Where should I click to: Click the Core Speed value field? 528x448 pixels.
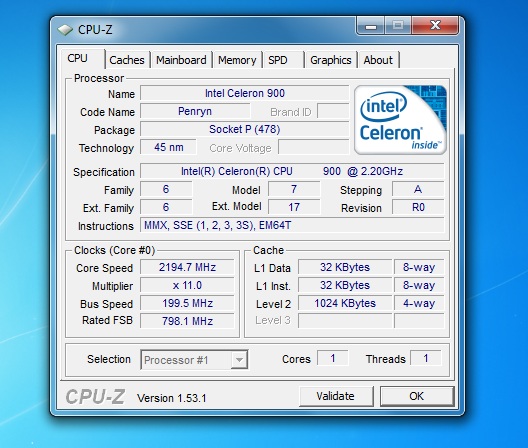click(187, 267)
